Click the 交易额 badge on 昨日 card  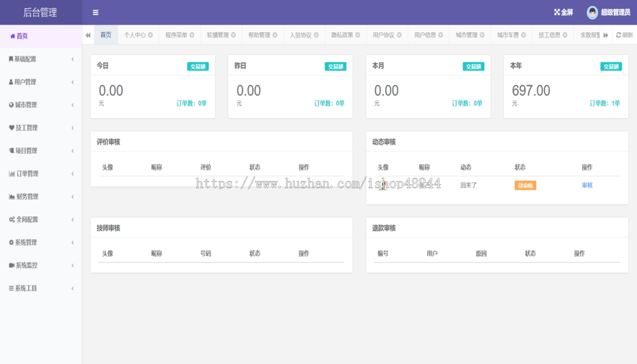point(335,67)
